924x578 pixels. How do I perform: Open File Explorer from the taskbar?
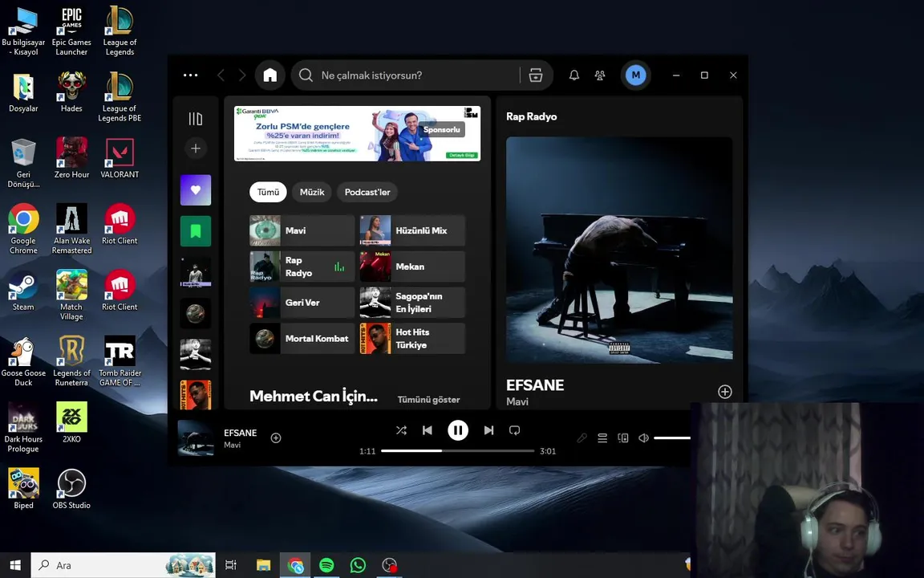[x=263, y=565]
